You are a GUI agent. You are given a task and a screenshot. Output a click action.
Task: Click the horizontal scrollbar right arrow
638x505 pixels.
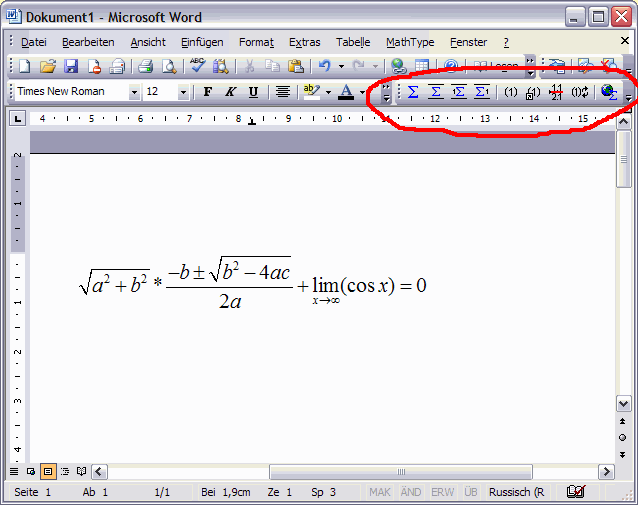606,472
